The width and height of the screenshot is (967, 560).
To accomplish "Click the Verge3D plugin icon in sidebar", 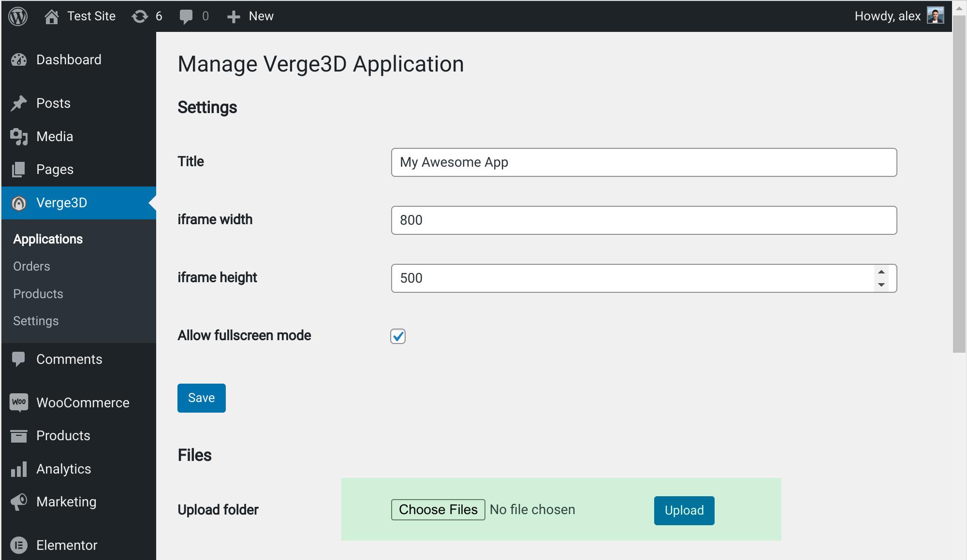I will point(18,202).
